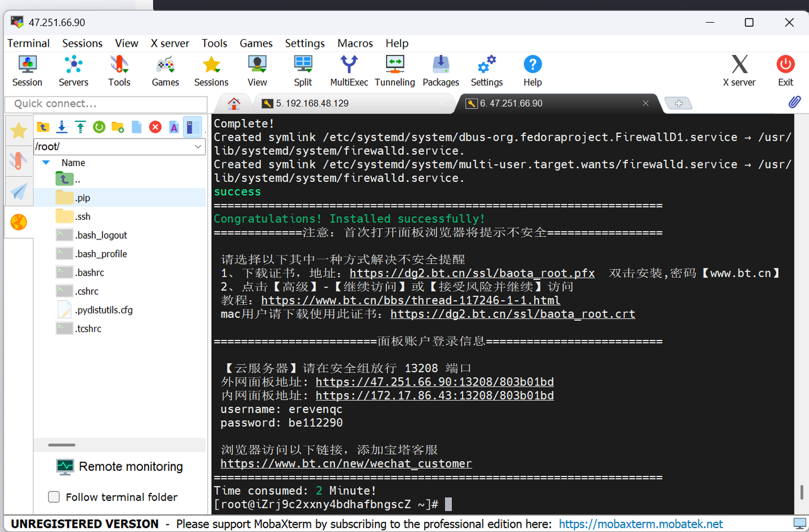Open the 172.17.86.43:13208 panel link

(435, 396)
